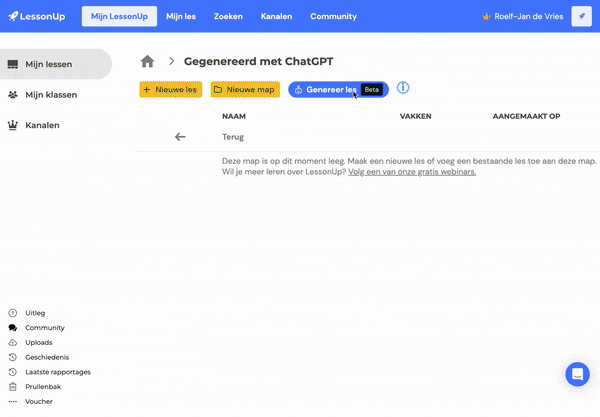Image resolution: width=600 pixels, height=417 pixels.
Task: Open the Mijn LessonUp tab
Action: tap(119, 16)
